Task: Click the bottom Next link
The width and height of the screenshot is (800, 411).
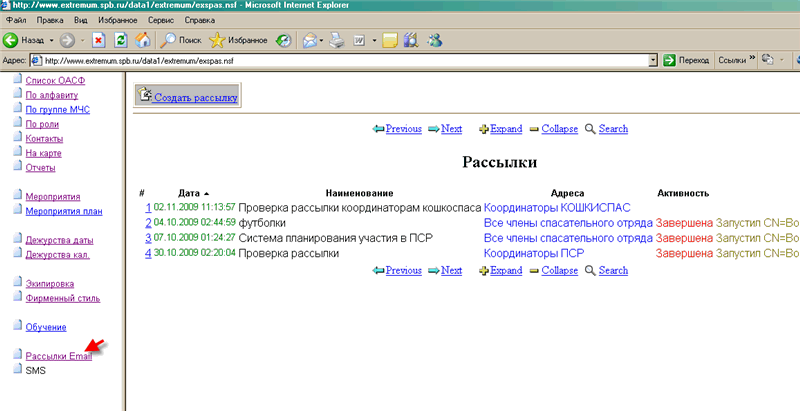Action: (452, 270)
